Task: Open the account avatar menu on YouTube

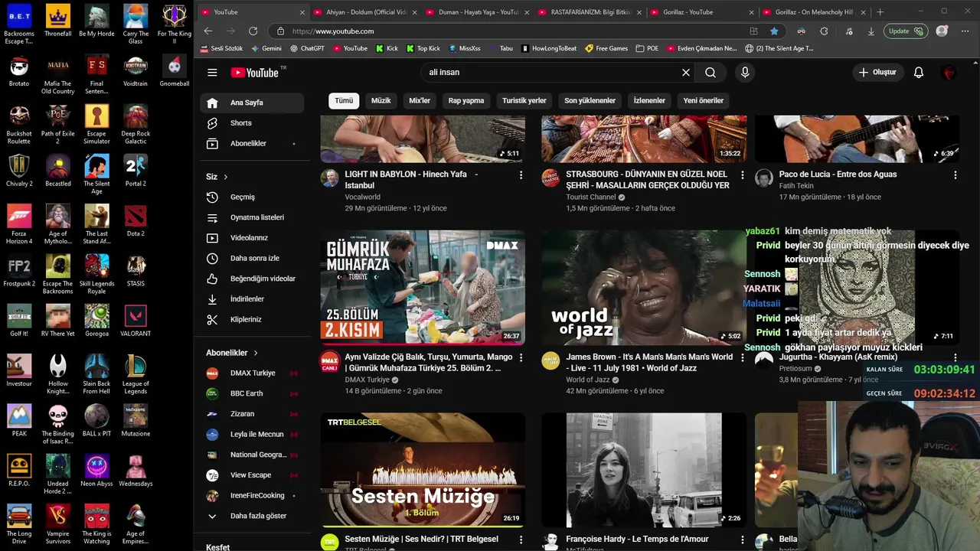Action: pyautogui.click(x=949, y=72)
